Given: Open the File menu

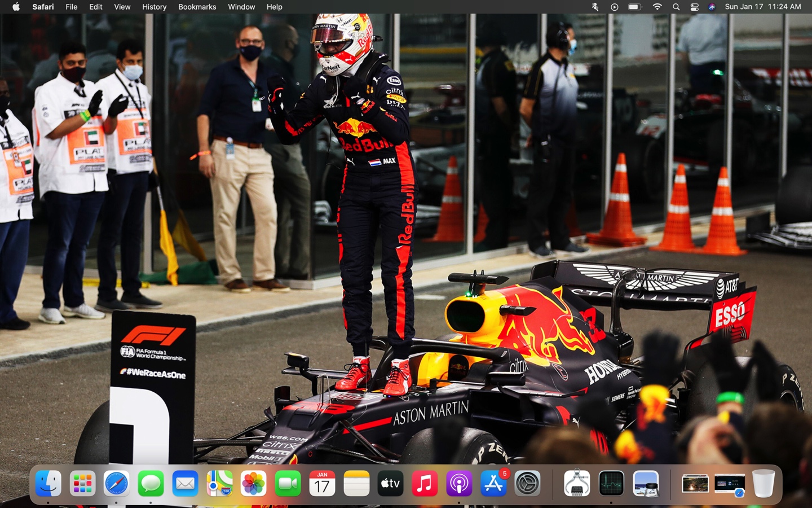Looking at the screenshot, I should pyautogui.click(x=72, y=7).
